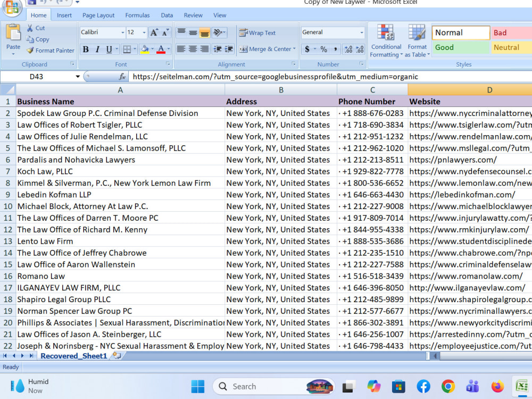
Task: Open Font dialog launcher
Action: pos(168,63)
